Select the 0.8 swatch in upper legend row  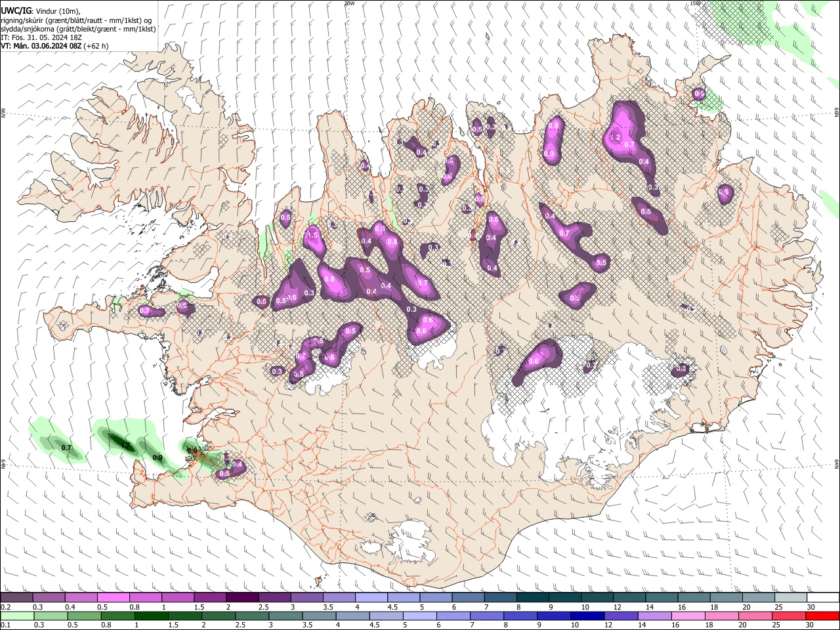pyautogui.click(x=145, y=598)
